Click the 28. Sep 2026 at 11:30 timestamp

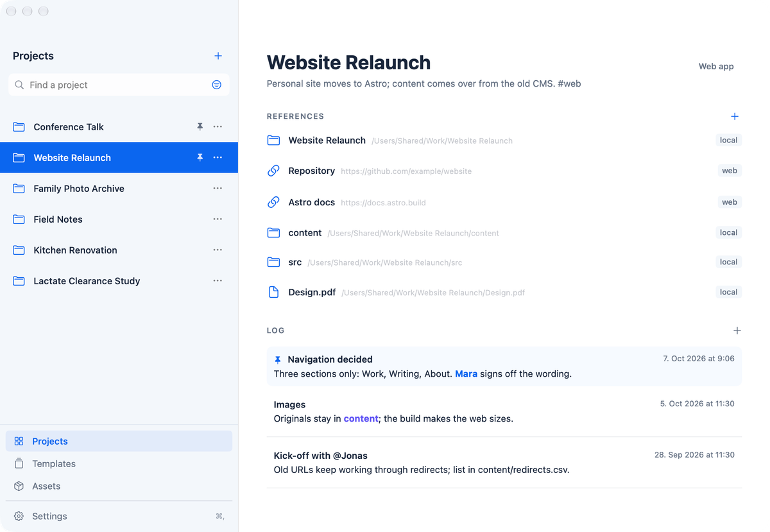click(694, 454)
